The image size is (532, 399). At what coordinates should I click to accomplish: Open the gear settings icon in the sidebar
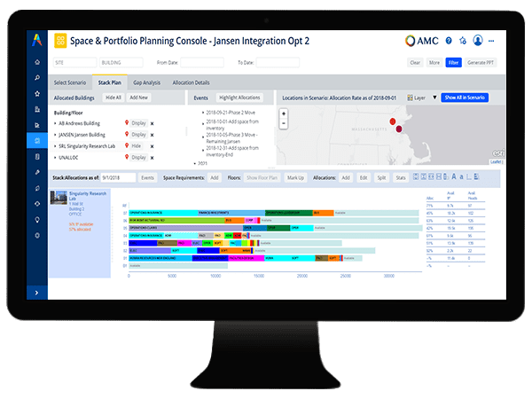click(x=37, y=235)
